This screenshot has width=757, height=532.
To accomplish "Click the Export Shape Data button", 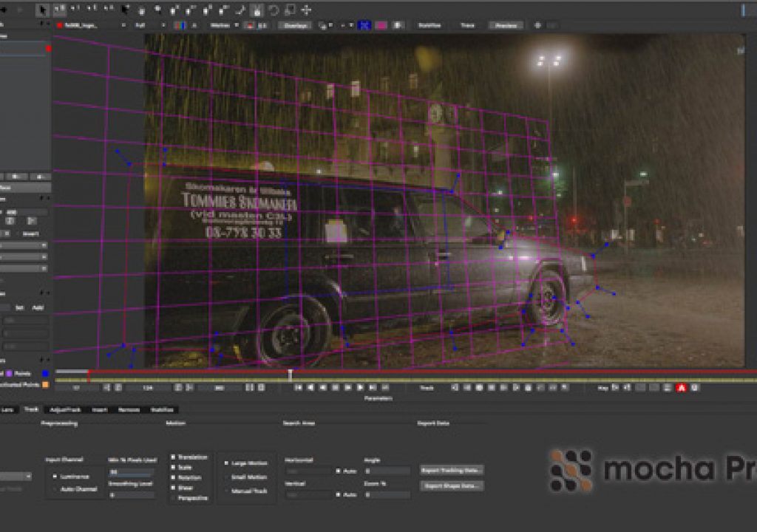I will 452,485.
